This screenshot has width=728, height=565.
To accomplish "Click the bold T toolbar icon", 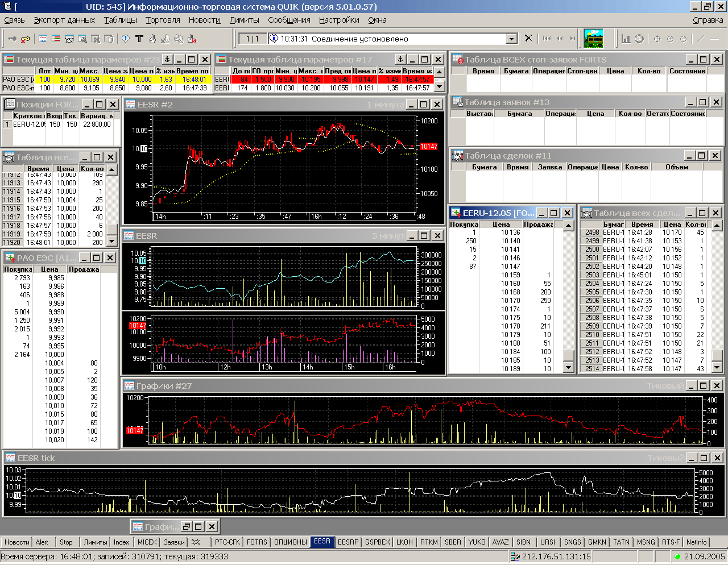I will (x=139, y=39).
